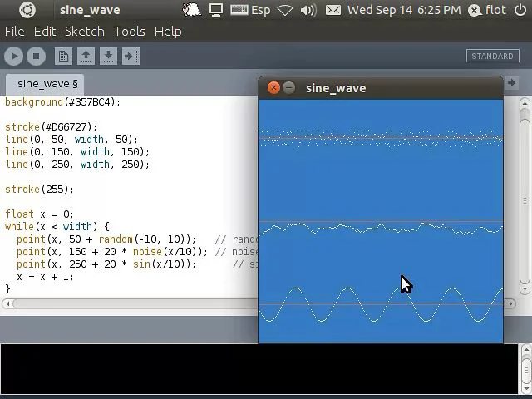Create a new sketch with the page icon
Viewport: 532px width, 399px height.
pos(63,56)
